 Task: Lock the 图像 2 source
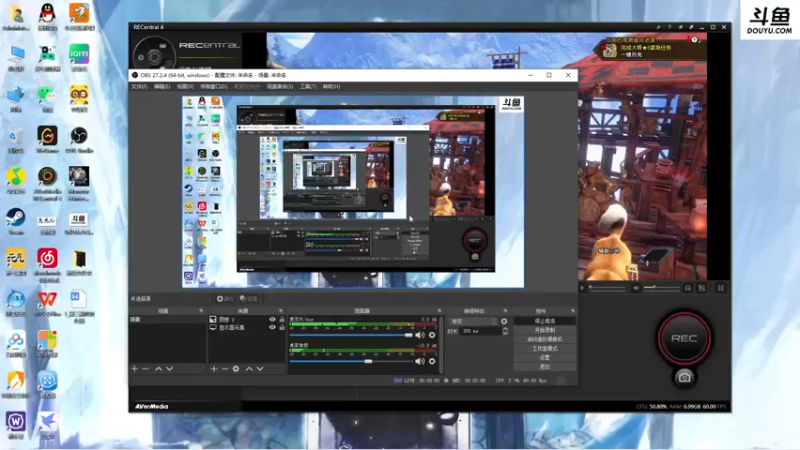tap(282, 319)
